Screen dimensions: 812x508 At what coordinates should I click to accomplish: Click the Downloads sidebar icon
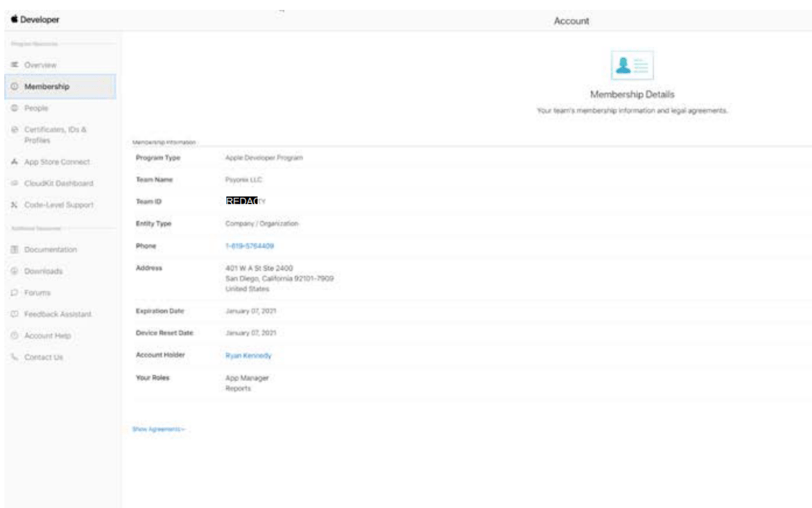pyautogui.click(x=15, y=271)
